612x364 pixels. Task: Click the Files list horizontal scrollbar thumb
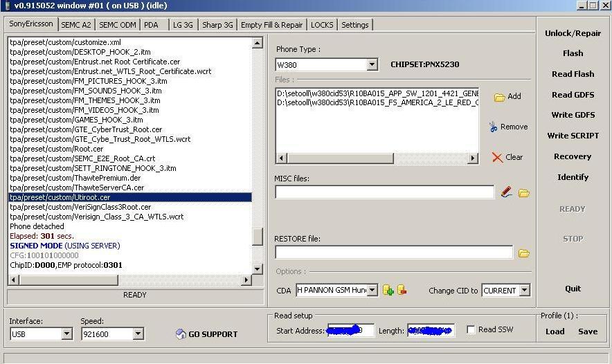point(341,158)
